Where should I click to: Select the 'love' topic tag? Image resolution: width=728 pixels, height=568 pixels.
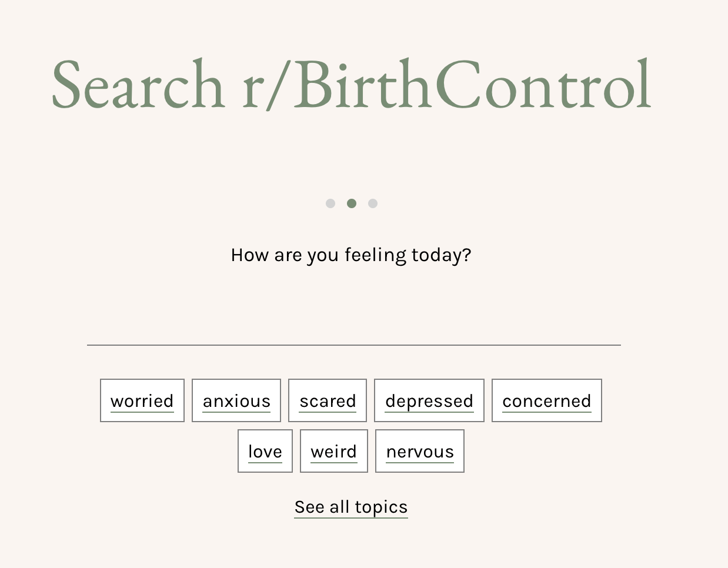point(265,452)
